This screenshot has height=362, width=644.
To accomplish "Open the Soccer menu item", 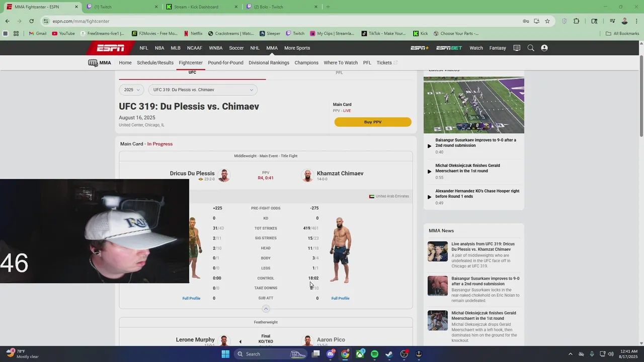I will 236,48.
